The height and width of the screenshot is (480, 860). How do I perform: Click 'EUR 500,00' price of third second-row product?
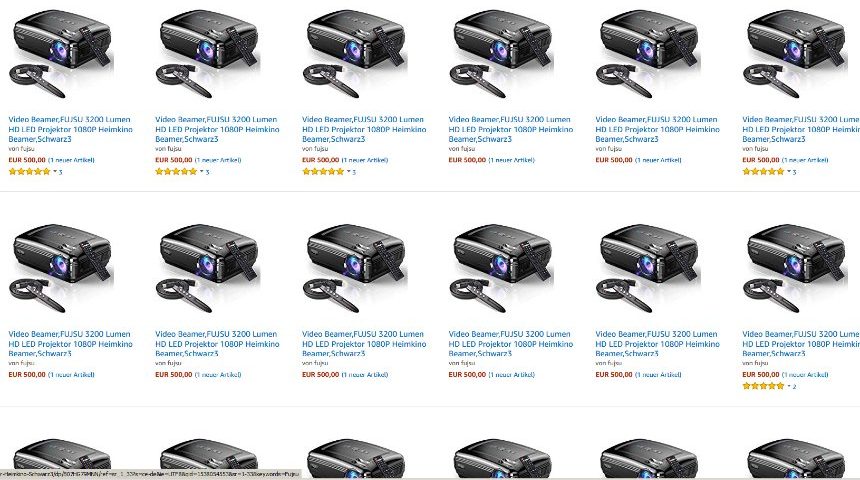(x=320, y=375)
